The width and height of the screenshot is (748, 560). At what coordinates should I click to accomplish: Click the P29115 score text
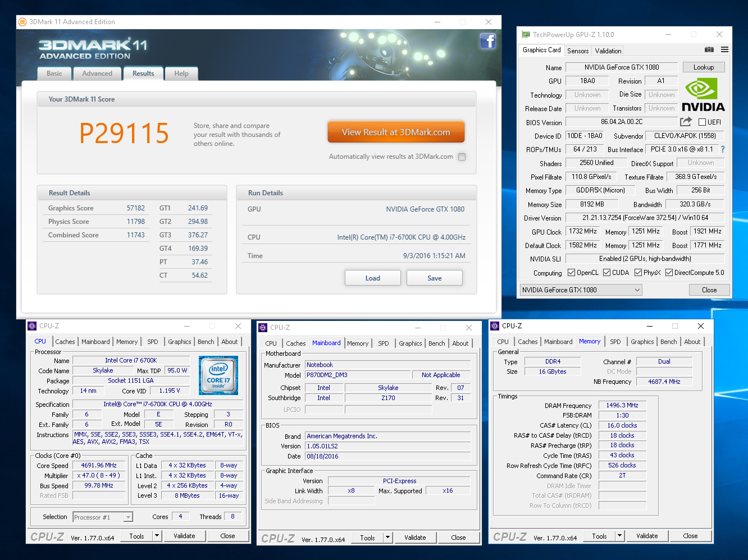124,134
